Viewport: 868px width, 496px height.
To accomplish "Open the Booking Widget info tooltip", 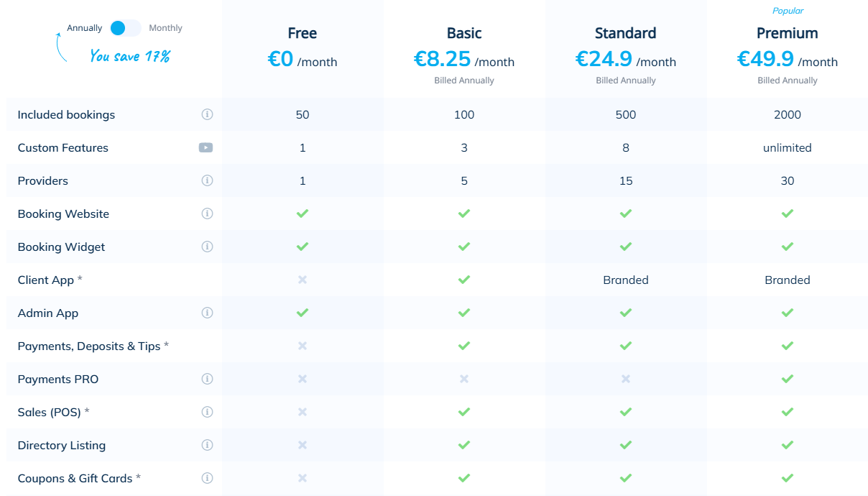I will point(207,247).
